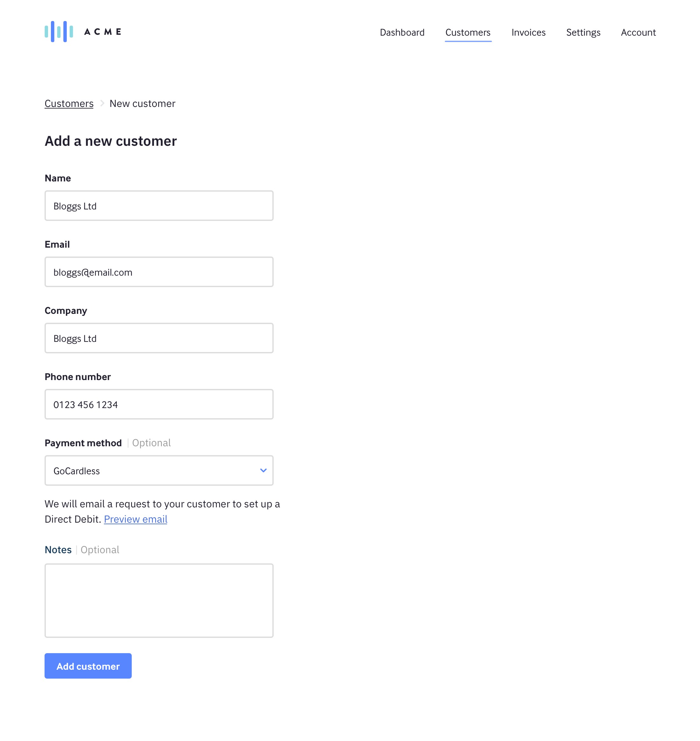Screen dimensions: 700x741
Task: Go to the Customers nav tab
Action: [467, 32]
